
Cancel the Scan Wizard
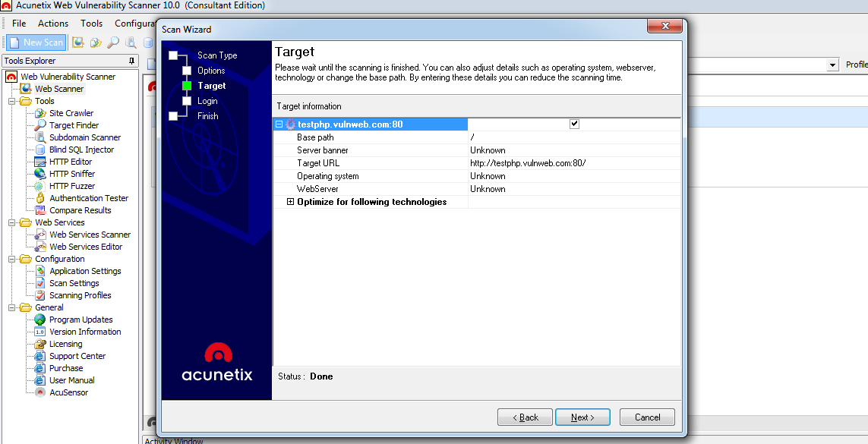646,417
